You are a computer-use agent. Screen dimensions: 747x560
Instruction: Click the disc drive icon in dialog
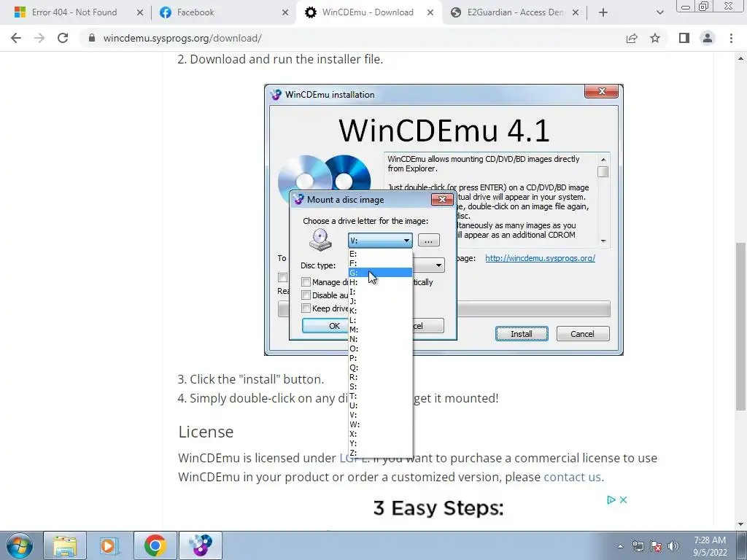tap(320, 240)
